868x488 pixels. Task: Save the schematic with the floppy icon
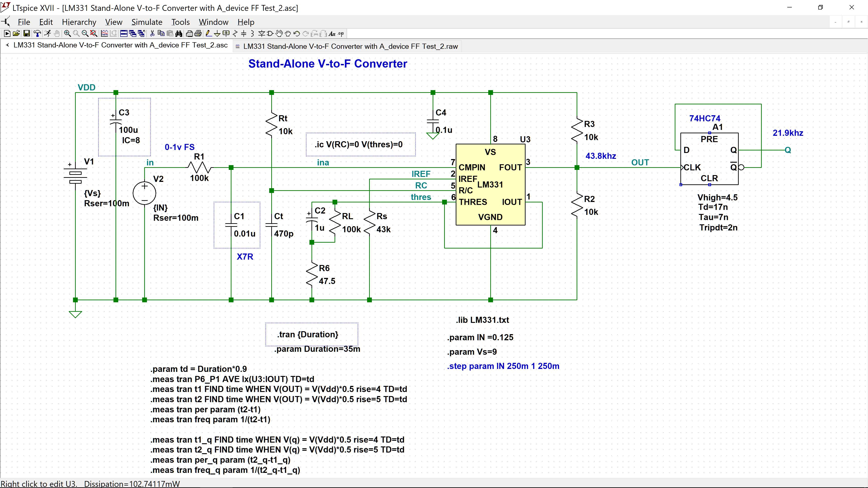click(x=27, y=34)
